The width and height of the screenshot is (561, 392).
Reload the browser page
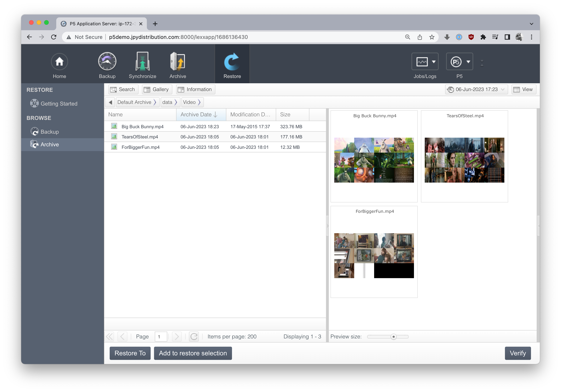point(54,37)
